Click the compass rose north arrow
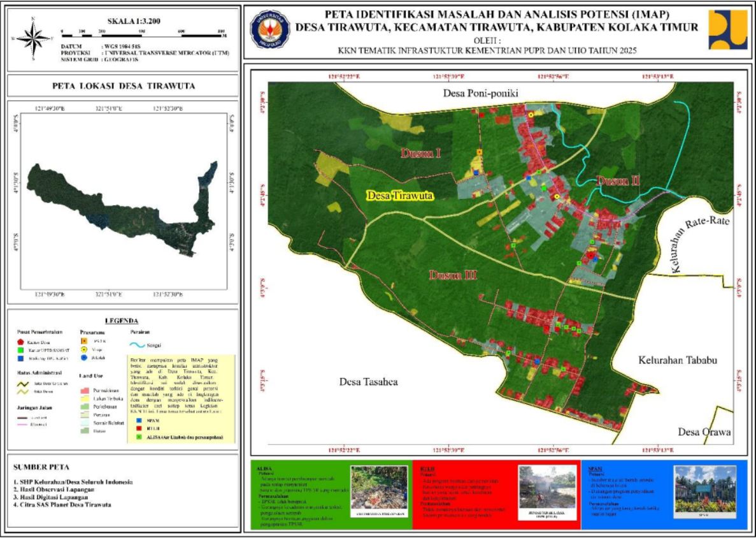 [34, 38]
